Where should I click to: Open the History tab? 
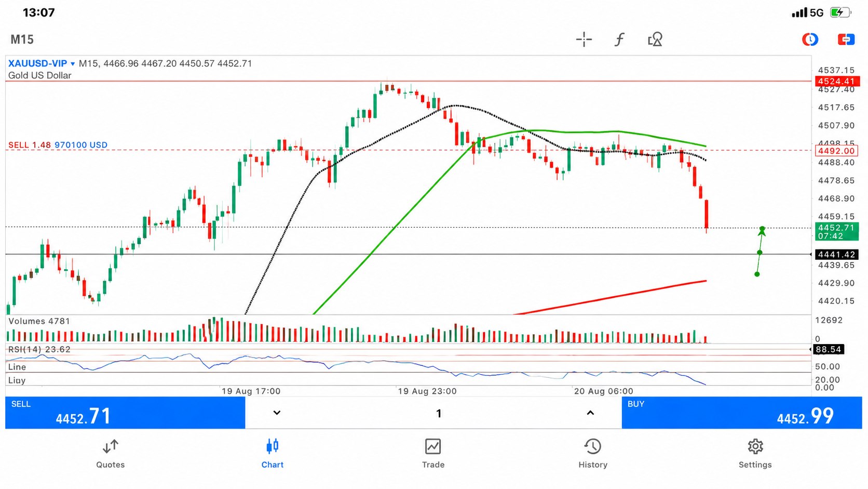(x=593, y=454)
